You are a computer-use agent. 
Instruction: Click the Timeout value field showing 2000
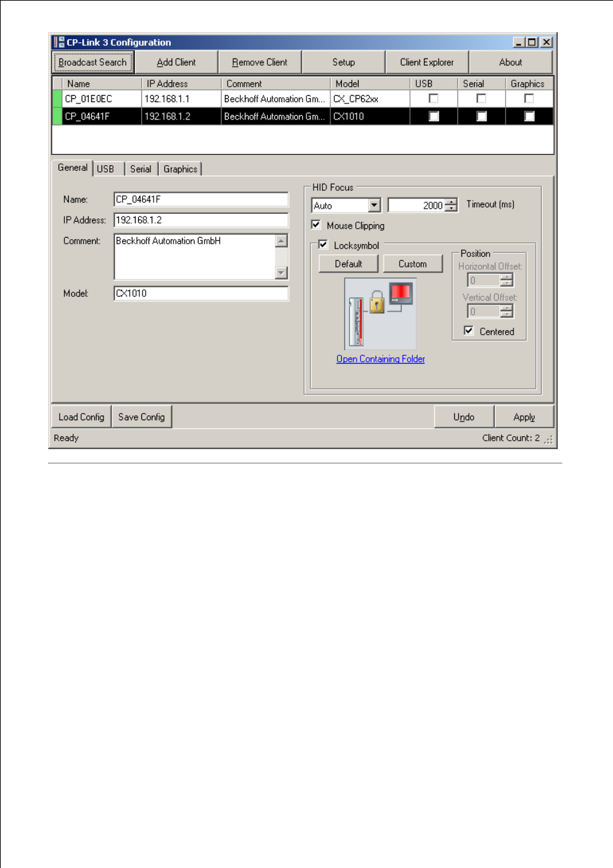coord(417,206)
